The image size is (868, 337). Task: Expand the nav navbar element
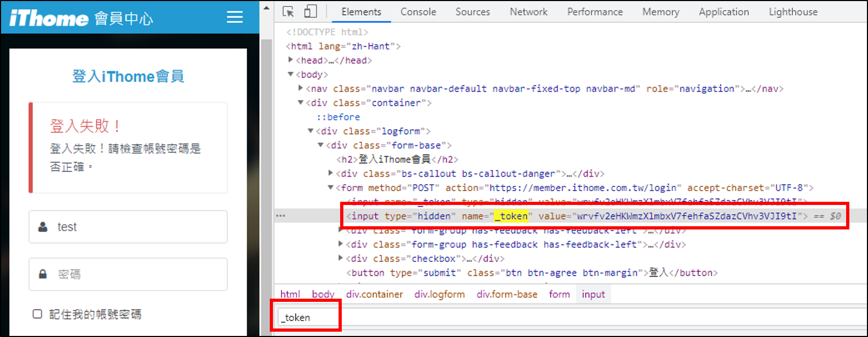pos(301,88)
